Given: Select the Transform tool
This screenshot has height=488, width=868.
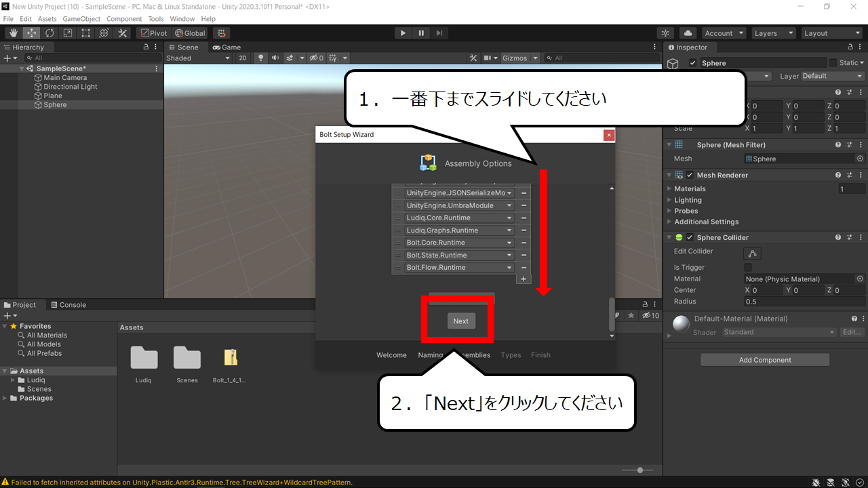Looking at the screenshot, I should [104, 33].
